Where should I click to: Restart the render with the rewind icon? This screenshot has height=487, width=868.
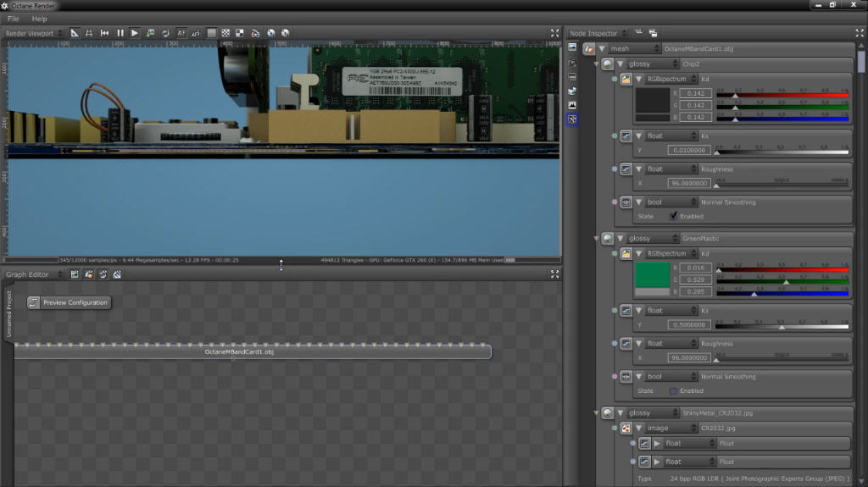coord(105,33)
